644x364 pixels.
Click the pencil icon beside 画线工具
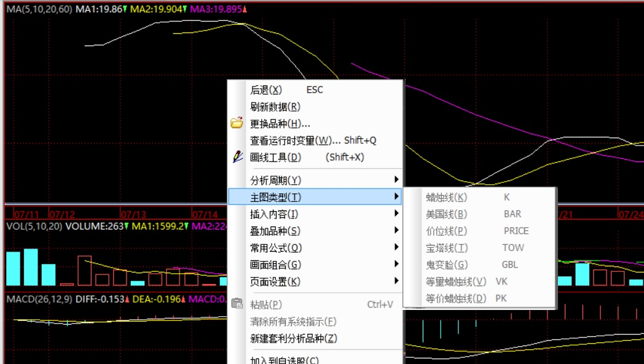[x=238, y=157]
